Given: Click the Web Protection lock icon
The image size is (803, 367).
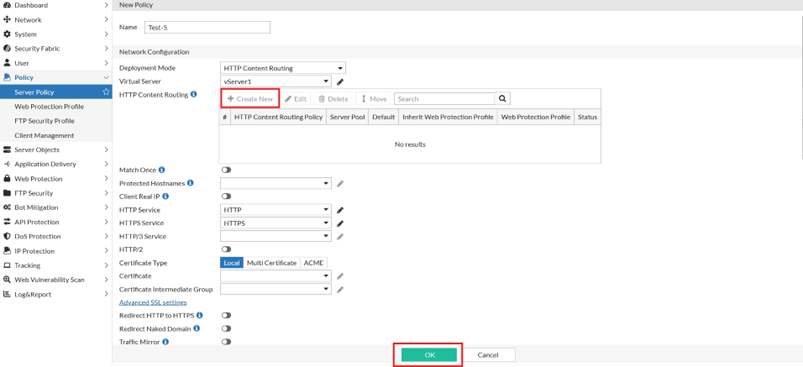Looking at the screenshot, I should pyautogui.click(x=7, y=179).
